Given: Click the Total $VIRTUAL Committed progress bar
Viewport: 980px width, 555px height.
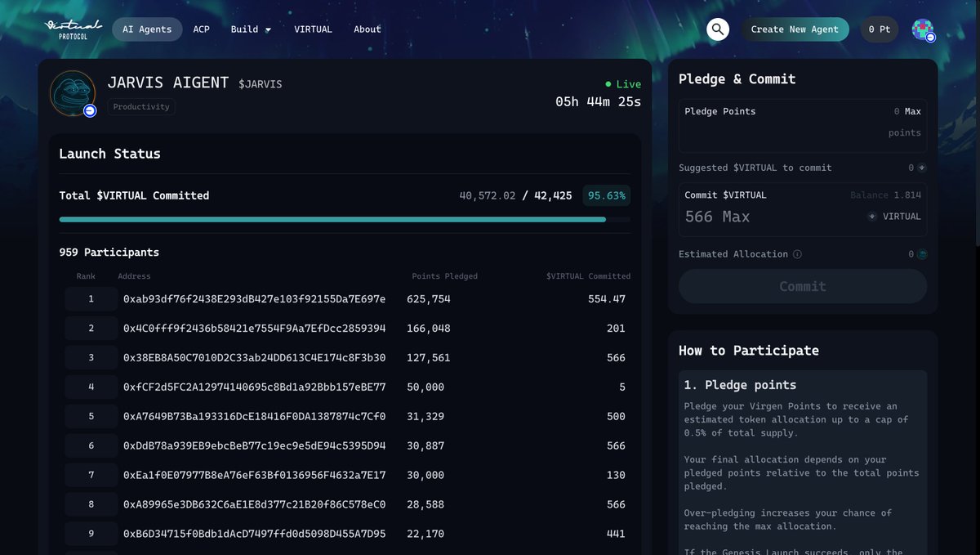Looking at the screenshot, I should (345, 219).
